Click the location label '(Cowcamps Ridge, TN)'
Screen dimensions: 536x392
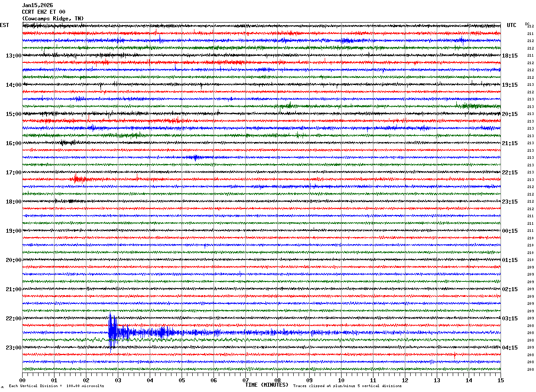tap(53, 19)
